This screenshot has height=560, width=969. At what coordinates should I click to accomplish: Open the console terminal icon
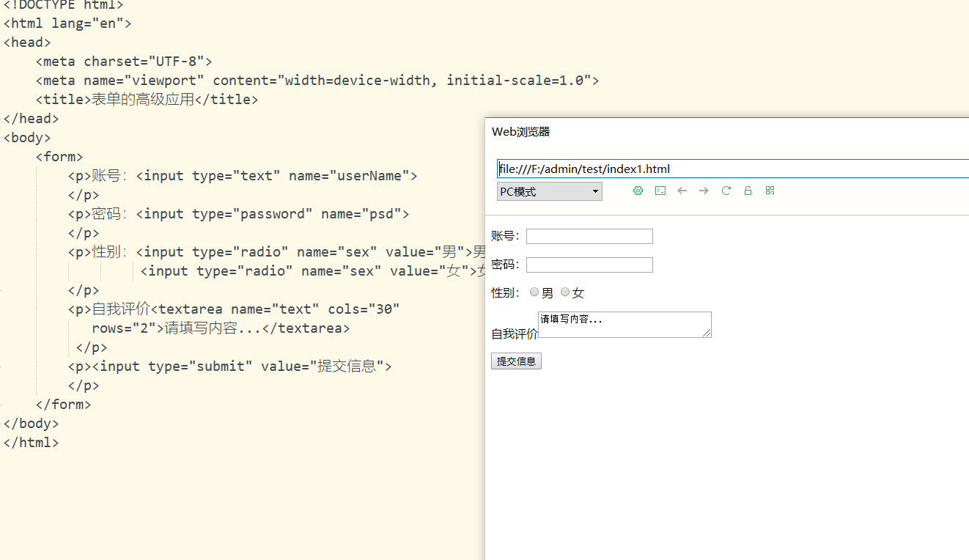pyautogui.click(x=660, y=191)
